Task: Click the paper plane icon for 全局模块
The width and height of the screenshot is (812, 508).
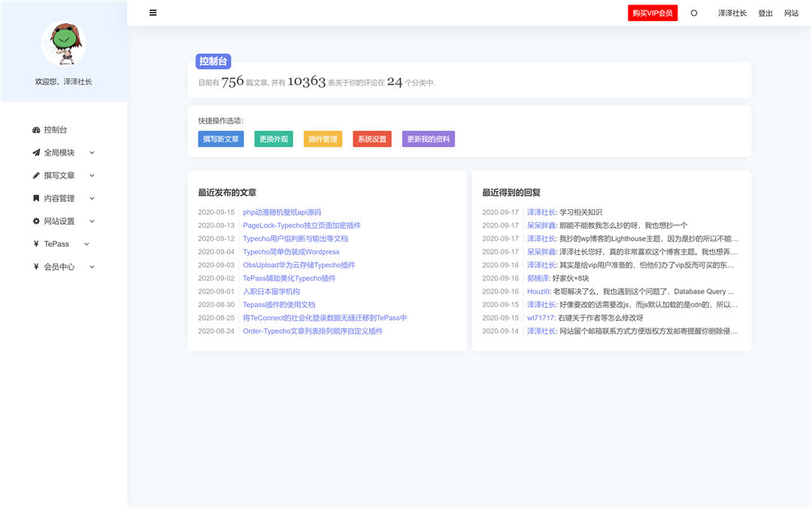Action: click(36, 153)
